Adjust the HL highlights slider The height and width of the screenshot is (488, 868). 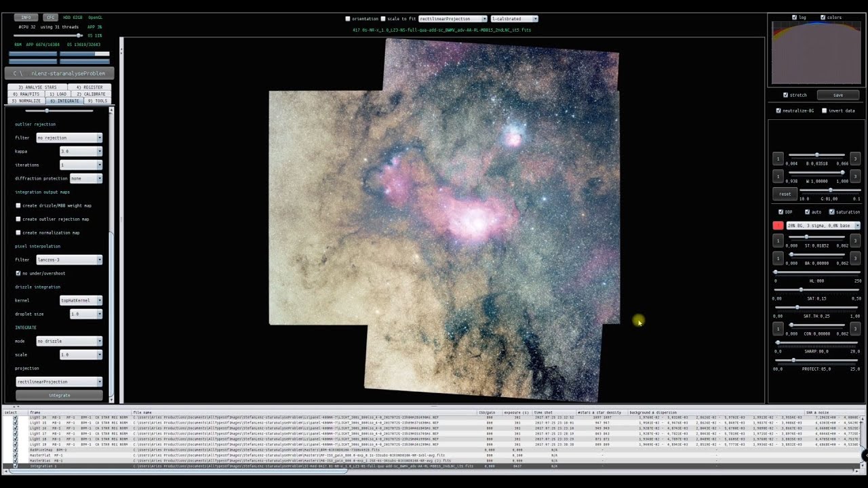pos(816,272)
